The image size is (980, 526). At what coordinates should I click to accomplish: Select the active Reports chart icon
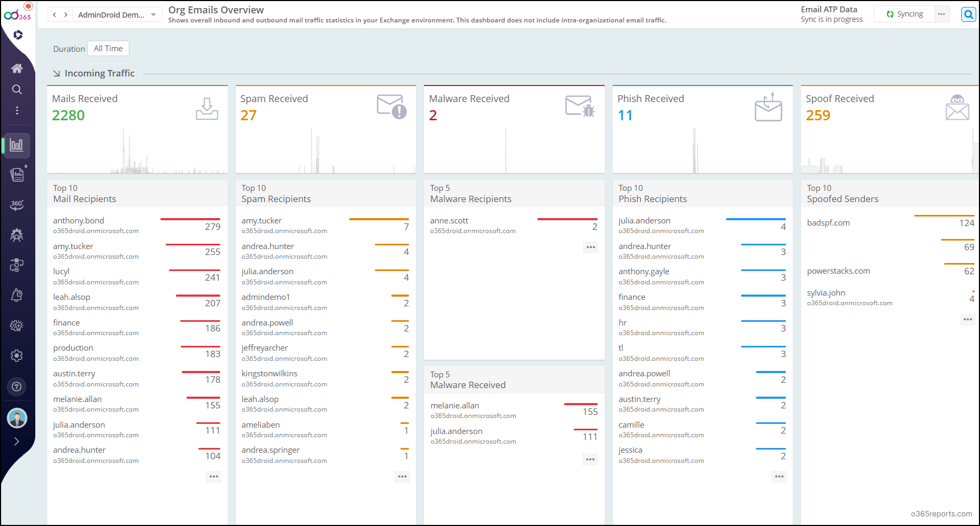click(x=18, y=145)
